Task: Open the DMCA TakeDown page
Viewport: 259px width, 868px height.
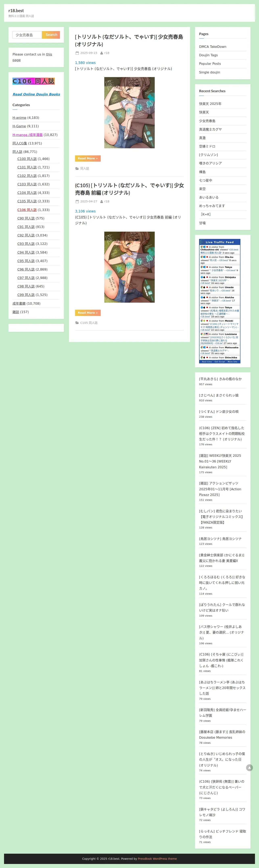Action: [x=213, y=46]
